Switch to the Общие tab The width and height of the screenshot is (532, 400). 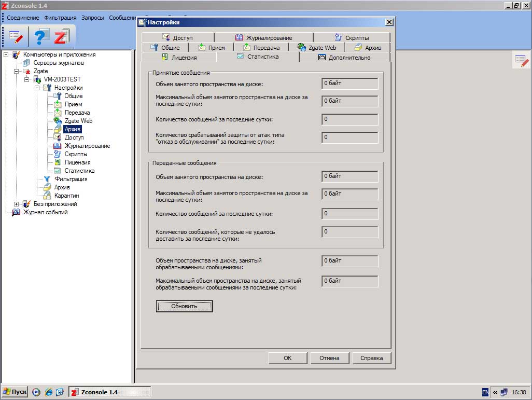pos(164,48)
